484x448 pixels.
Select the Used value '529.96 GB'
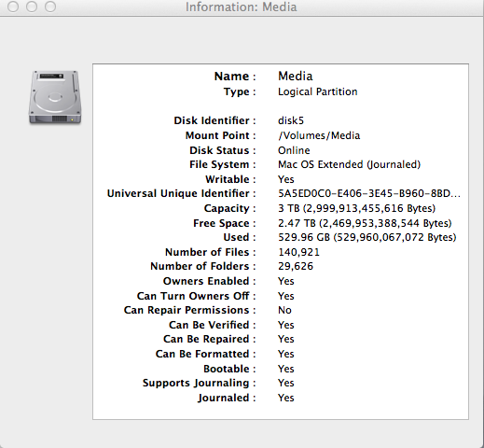coord(367,237)
